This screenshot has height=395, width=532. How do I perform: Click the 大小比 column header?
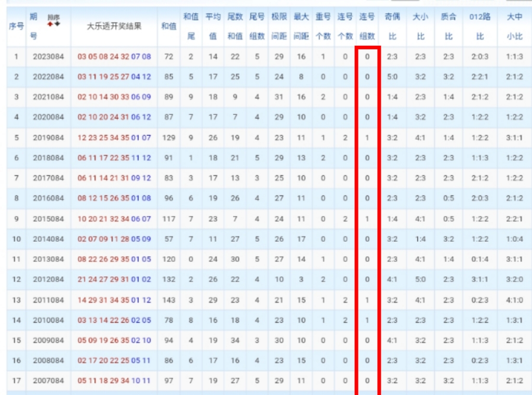420,26
